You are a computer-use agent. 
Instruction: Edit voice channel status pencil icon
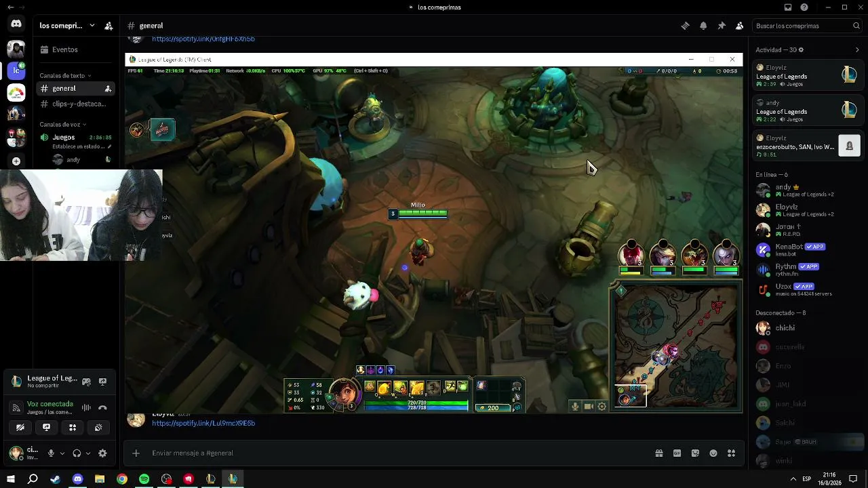click(108, 146)
